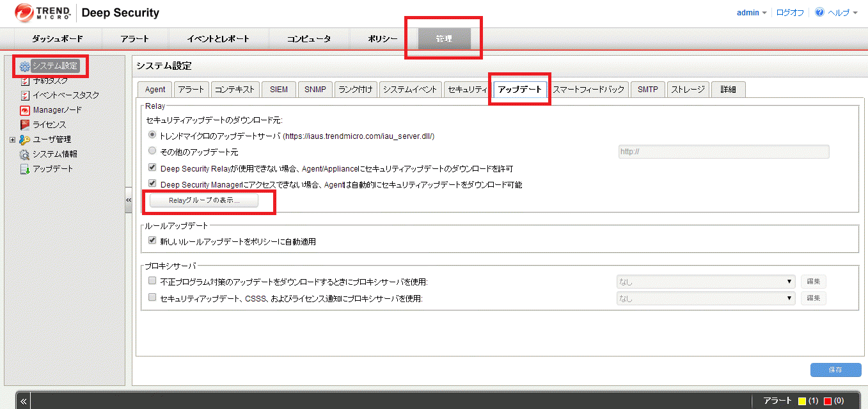This screenshot has width=868, height=409.
Task: Click the イベントベースタスク icon
Action: point(25,95)
